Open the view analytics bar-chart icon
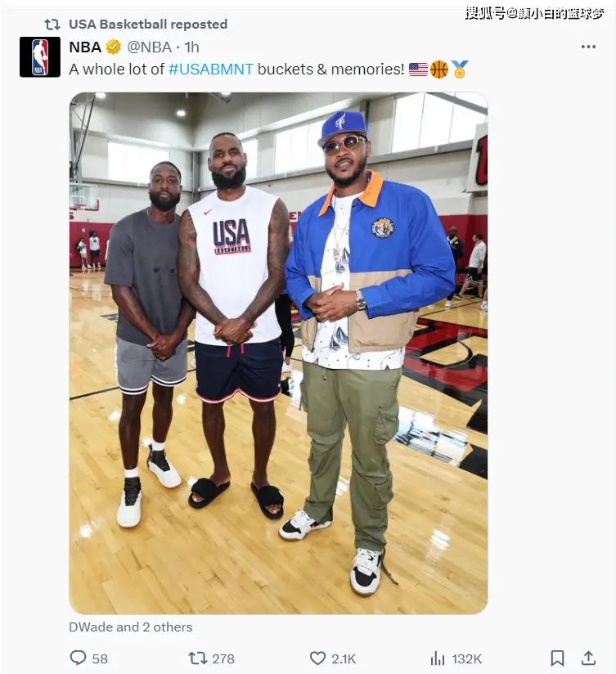Viewport: 616px width, 674px height. pos(438,658)
